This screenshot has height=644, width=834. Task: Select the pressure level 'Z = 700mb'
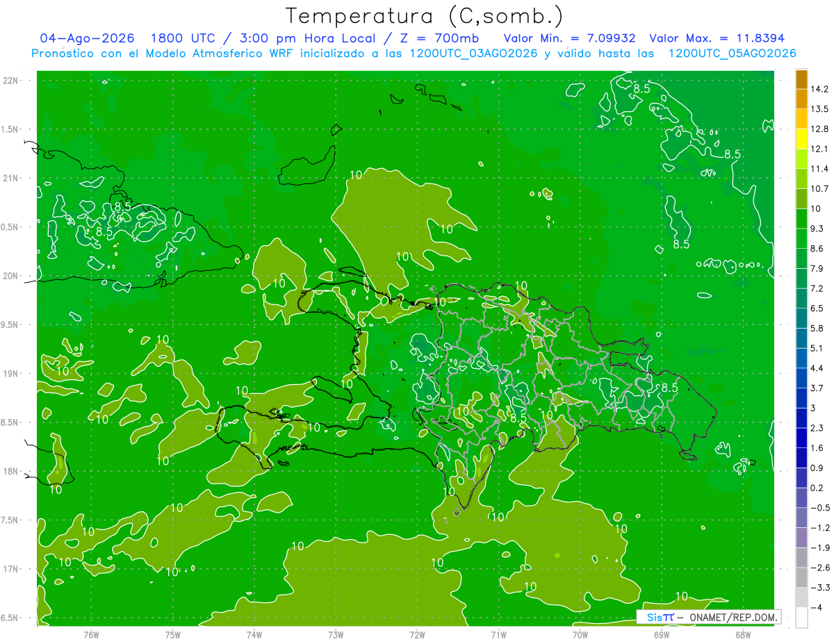pyautogui.click(x=440, y=38)
